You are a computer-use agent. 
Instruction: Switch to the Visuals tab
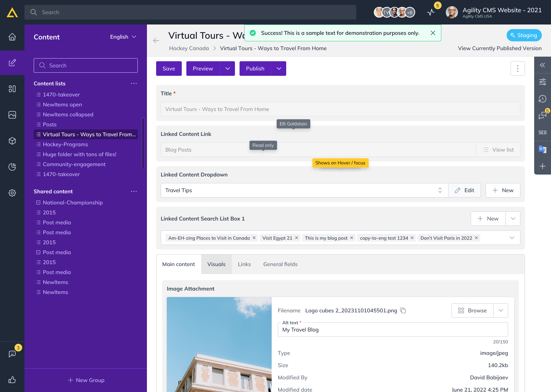216,264
